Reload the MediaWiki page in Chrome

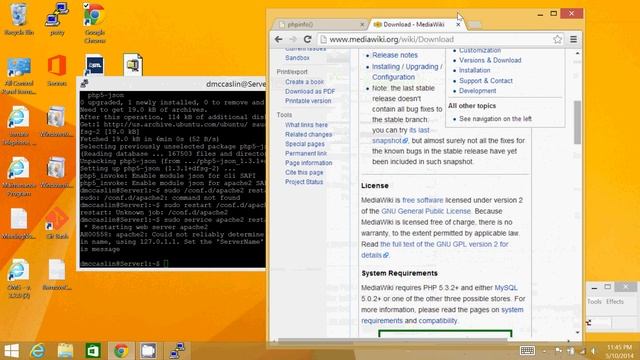(x=307, y=39)
